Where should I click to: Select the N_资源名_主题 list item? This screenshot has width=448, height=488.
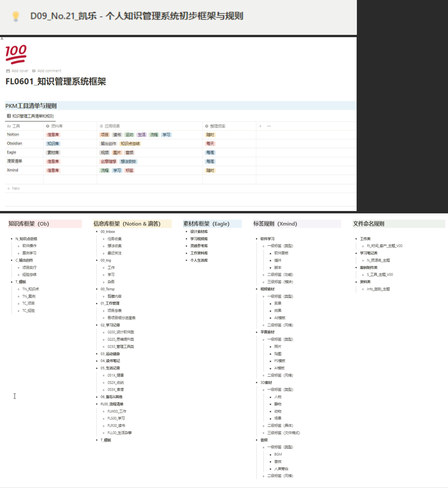378,260
